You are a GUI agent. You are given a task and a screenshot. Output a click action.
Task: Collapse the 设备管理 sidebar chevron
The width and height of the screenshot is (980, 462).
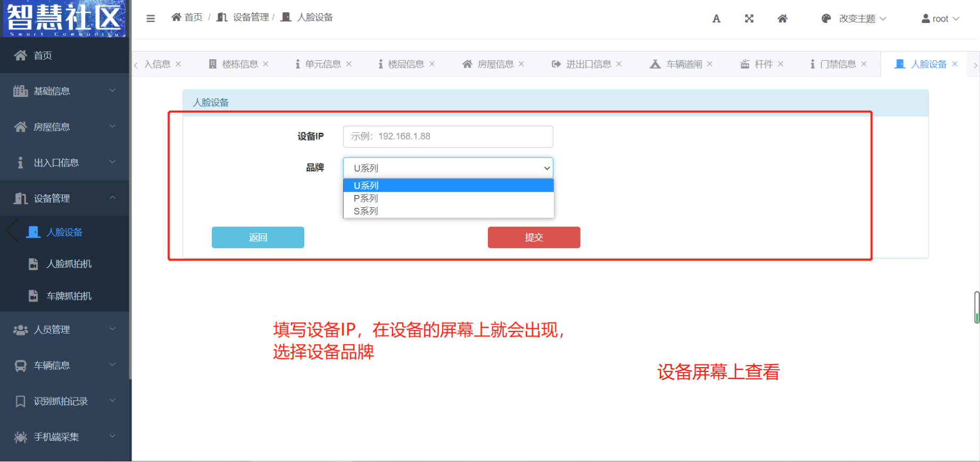click(x=112, y=198)
